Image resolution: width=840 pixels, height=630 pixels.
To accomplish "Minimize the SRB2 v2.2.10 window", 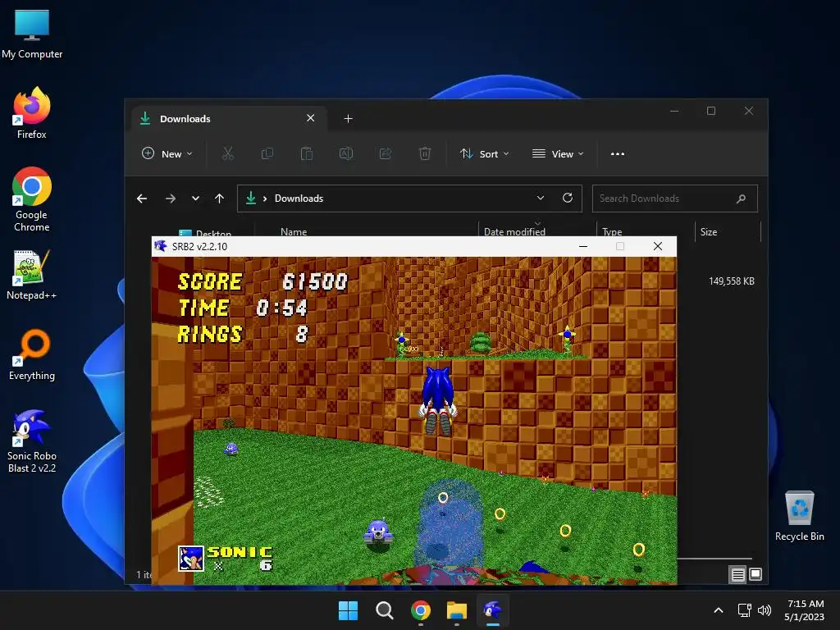I will [x=583, y=246].
